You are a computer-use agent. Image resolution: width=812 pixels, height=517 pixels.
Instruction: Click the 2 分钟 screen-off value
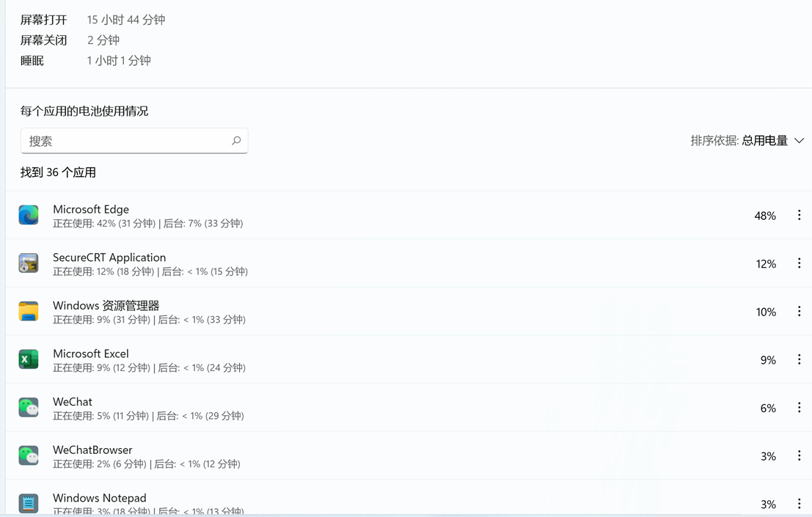103,40
